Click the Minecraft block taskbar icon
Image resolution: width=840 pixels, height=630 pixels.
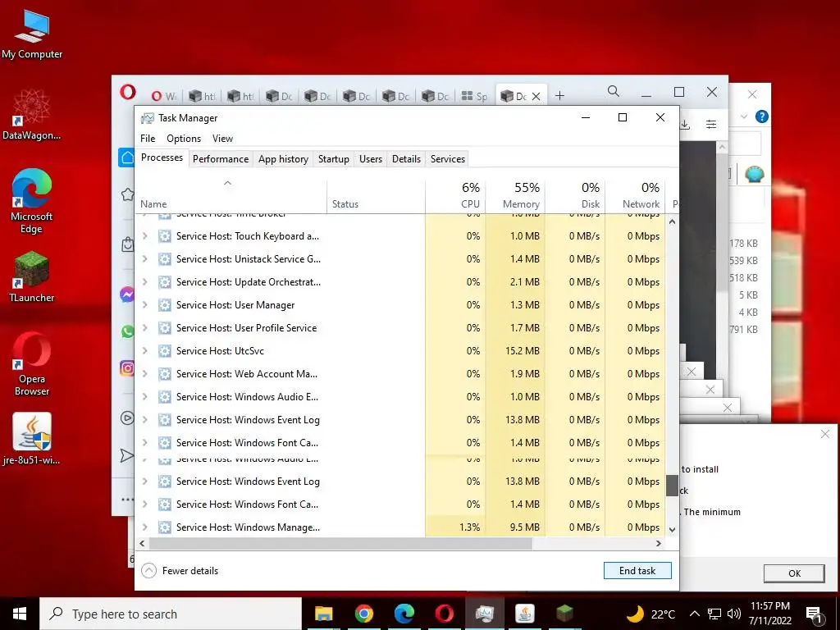[564, 614]
